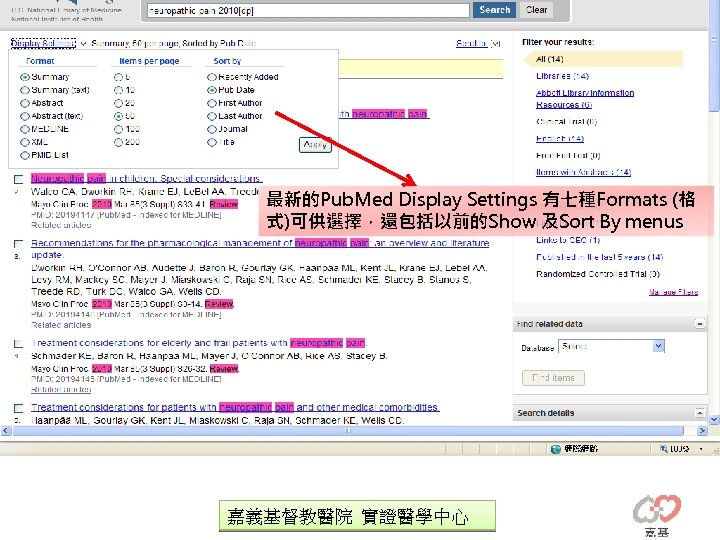The height and width of the screenshot is (540, 720).
Task: Set items per page to 50
Action: (118, 116)
